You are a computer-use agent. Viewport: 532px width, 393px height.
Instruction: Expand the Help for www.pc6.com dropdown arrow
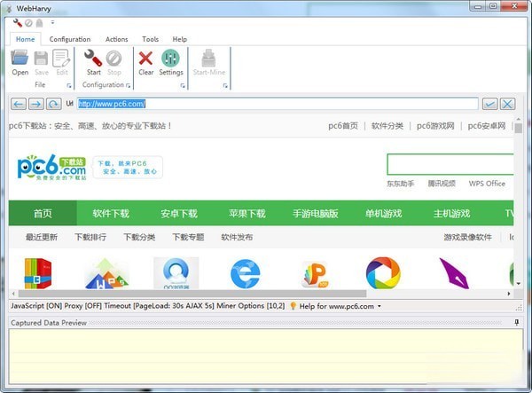click(x=379, y=306)
